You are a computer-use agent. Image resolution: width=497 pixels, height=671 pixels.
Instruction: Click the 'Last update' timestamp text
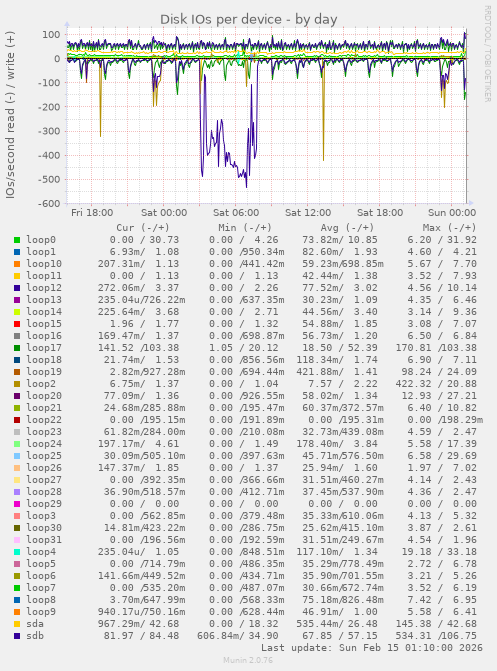(x=372, y=648)
